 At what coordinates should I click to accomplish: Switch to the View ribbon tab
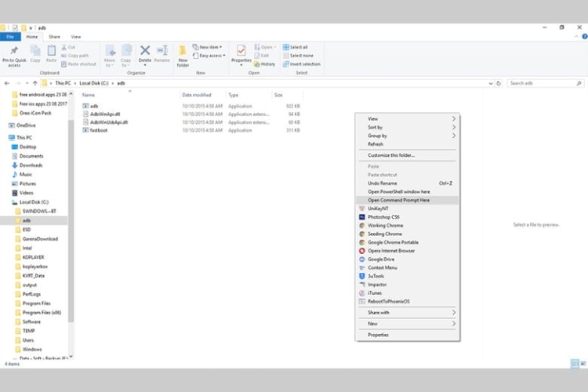(76, 37)
